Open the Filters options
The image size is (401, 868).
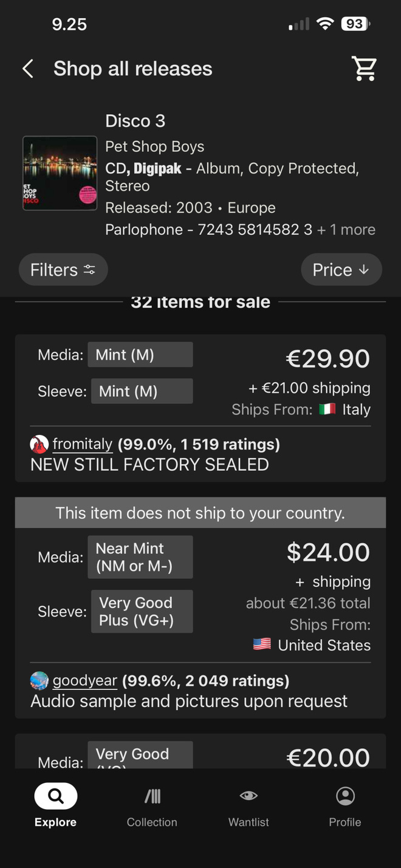click(63, 270)
